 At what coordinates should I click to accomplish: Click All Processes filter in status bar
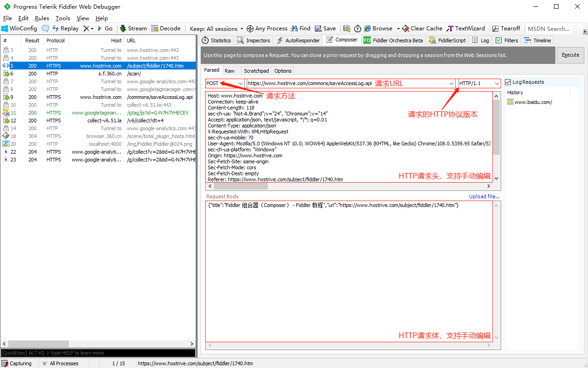tap(60, 363)
